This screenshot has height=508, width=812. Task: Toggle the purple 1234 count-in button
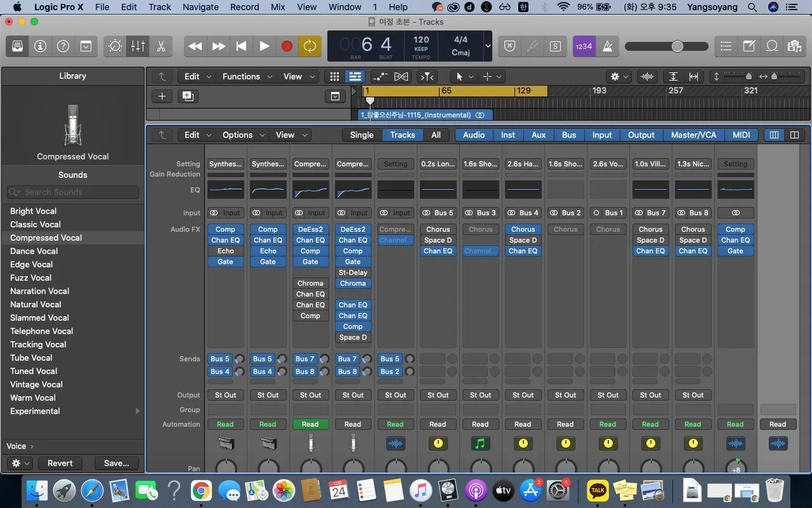[x=584, y=46]
